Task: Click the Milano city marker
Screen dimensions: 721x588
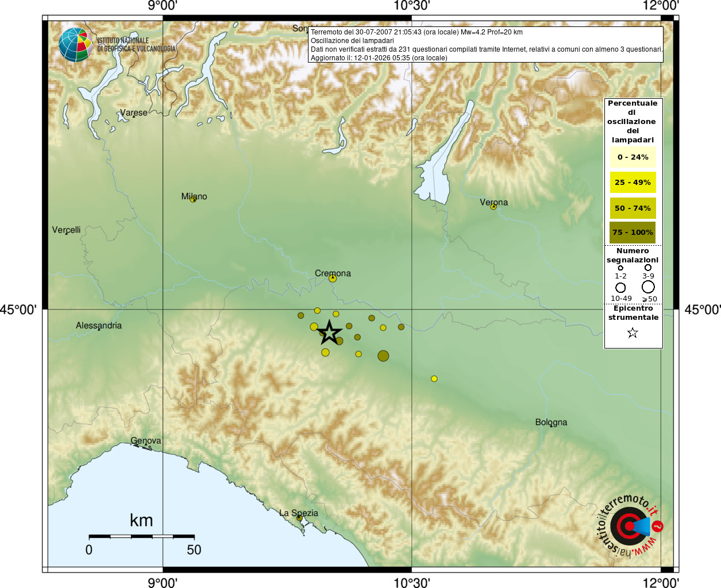Action: point(193,199)
